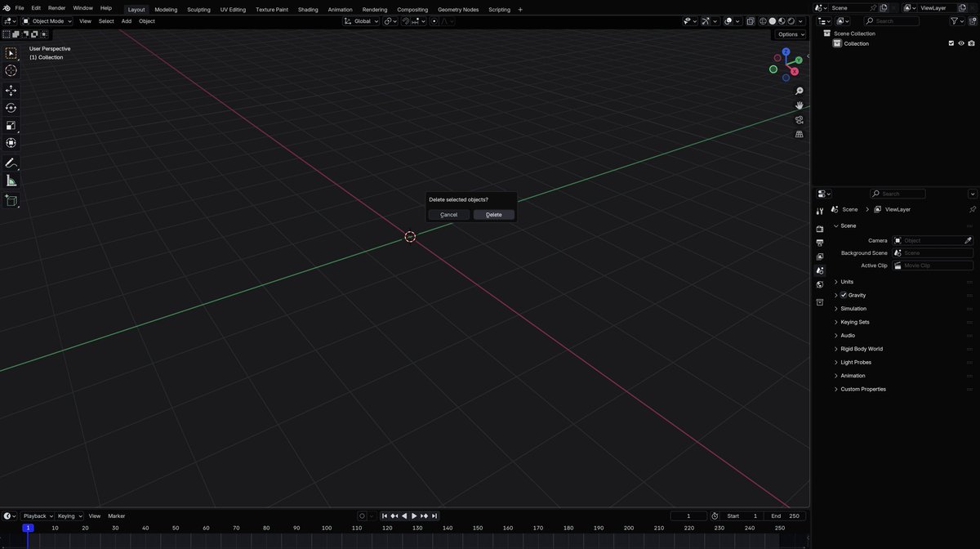The width and height of the screenshot is (980, 549).
Task: Open the Global transform orientation dropdown
Action: click(361, 21)
